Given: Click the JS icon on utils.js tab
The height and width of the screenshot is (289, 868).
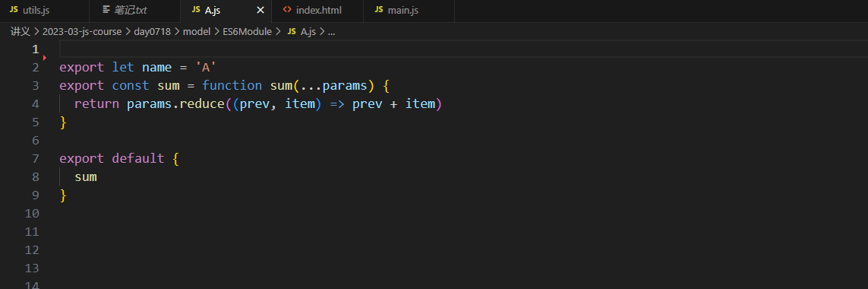Looking at the screenshot, I should 14,10.
